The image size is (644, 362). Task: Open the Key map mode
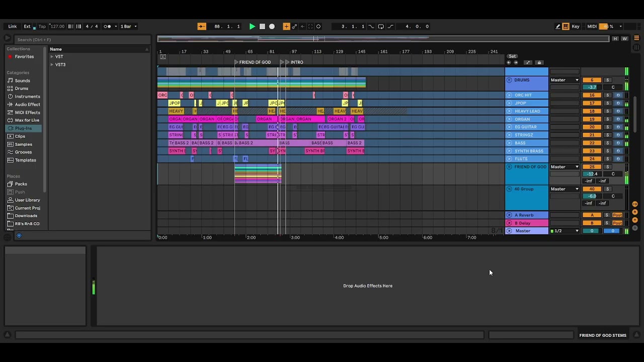click(576, 26)
